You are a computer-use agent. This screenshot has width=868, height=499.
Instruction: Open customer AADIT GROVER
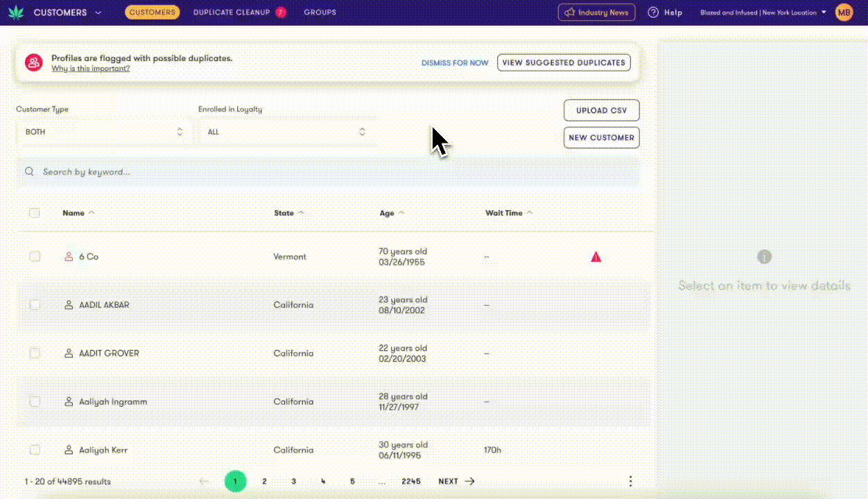[109, 353]
